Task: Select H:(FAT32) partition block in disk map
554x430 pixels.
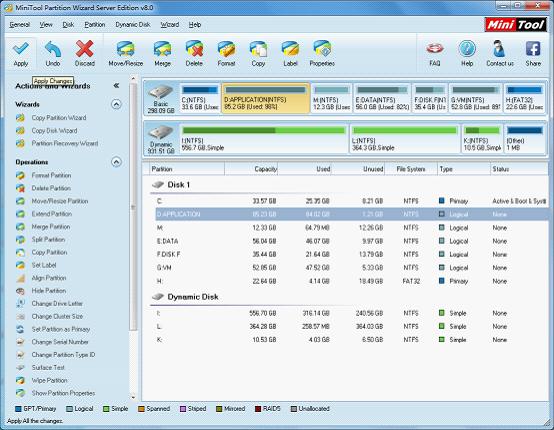Action: 524,98
